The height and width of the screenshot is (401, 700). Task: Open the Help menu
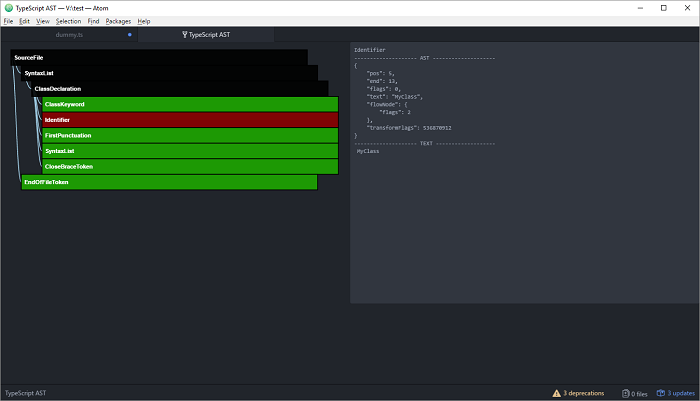144,21
